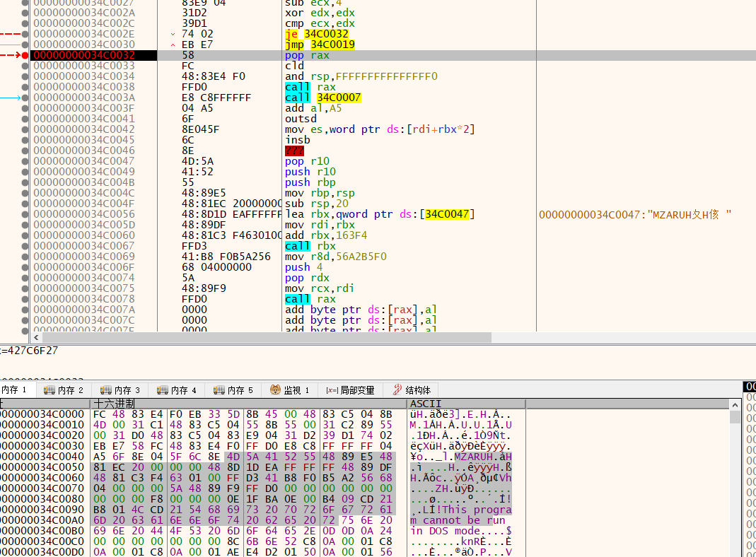This screenshot has width=756, height=557.
Task: Click opcode bytes 'E8 C8FFFFFF'
Action: tap(216, 98)
